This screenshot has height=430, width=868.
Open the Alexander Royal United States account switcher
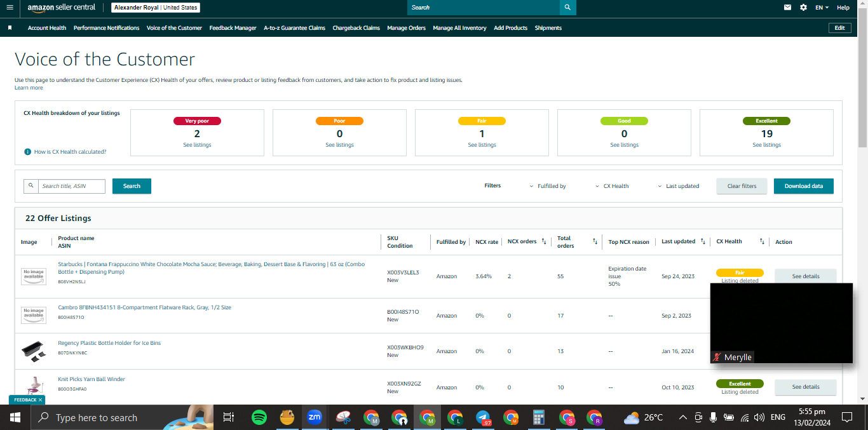coord(156,8)
